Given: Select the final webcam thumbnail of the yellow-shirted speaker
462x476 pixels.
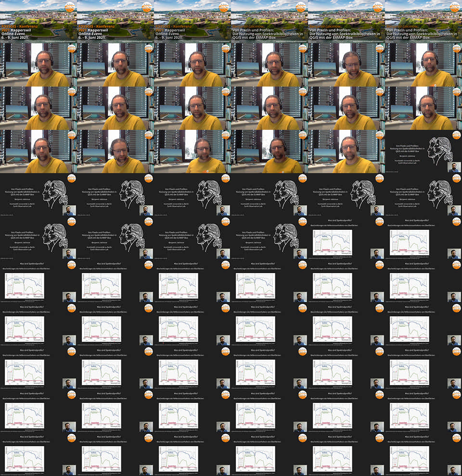Looking at the screenshot, I should point(346,151).
